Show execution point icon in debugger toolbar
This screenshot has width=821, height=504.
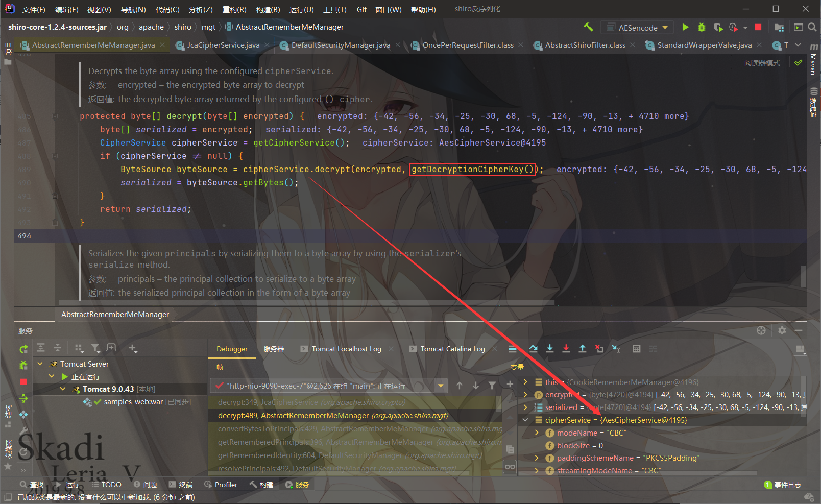pos(512,349)
